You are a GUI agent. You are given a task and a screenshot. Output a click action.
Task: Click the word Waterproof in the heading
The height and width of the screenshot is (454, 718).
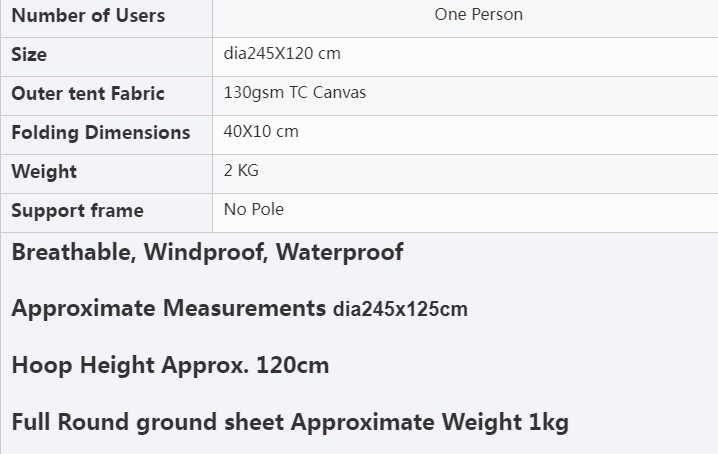[339, 252]
